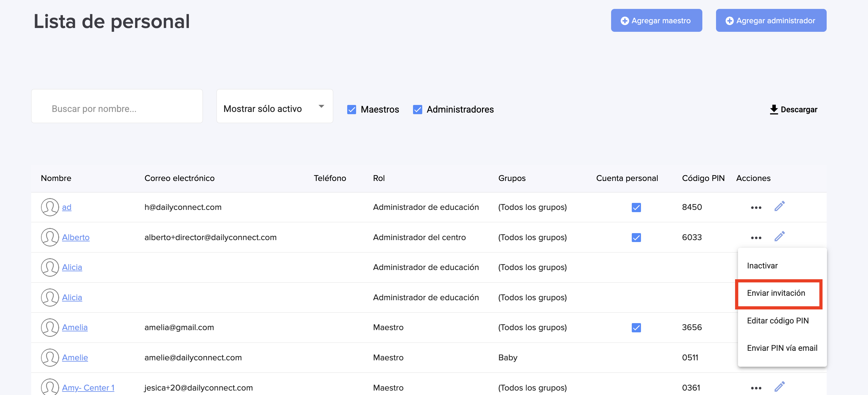Click the Descargar download icon

[x=774, y=109]
